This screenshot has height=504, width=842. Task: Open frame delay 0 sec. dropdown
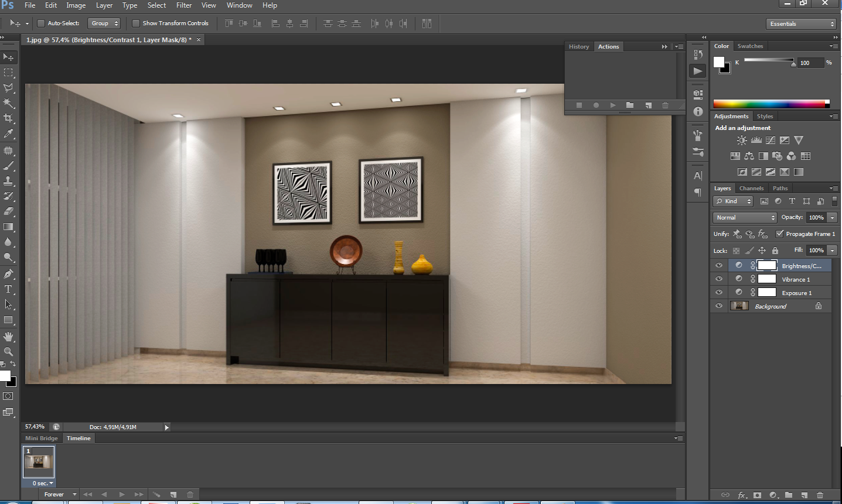tap(43, 483)
